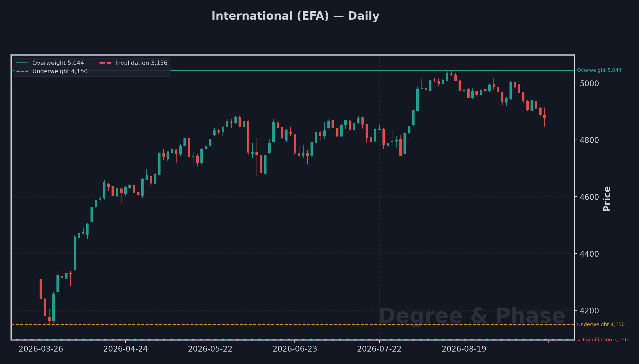Click the red Invalidation 3,156 label at the right edge
The image size is (639, 364).
pyautogui.click(x=602, y=340)
